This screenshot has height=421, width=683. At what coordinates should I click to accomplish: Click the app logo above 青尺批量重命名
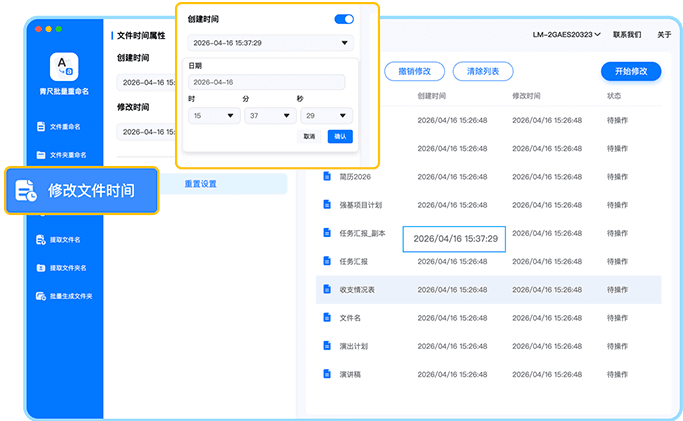pos(65,70)
